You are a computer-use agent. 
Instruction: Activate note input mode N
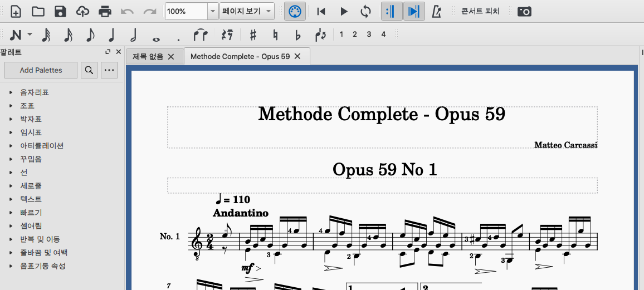[15, 35]
